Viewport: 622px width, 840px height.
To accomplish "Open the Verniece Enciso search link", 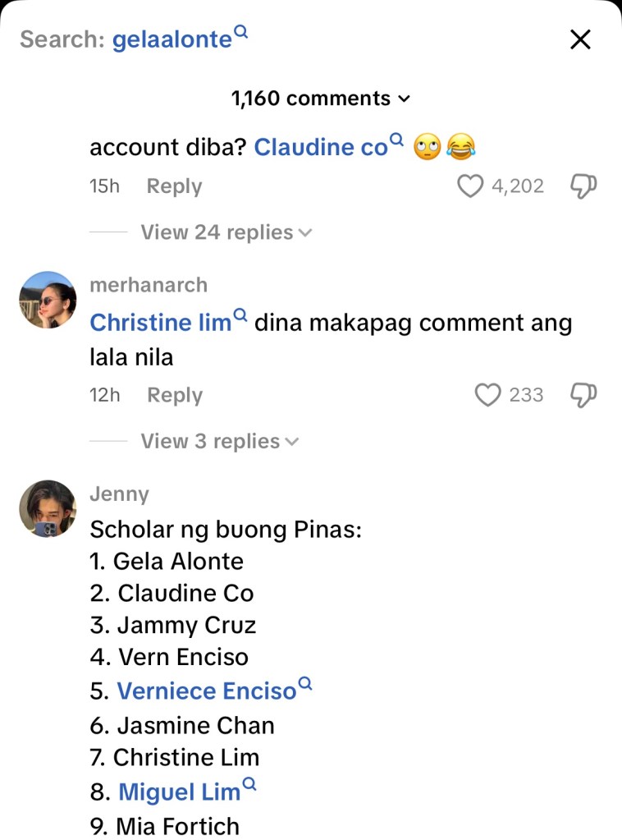I will (206, 691).
